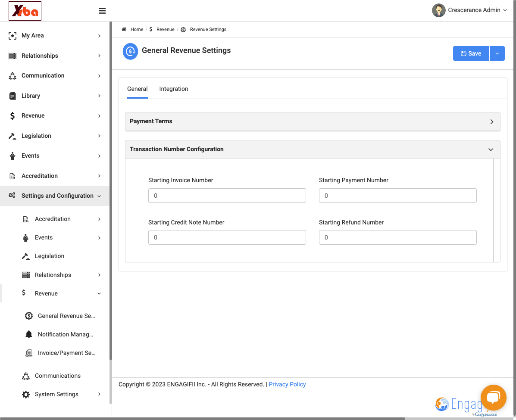Expand the System Settings chevron
This screenshot has width=516, height=420.
click(x=99, y=394)
